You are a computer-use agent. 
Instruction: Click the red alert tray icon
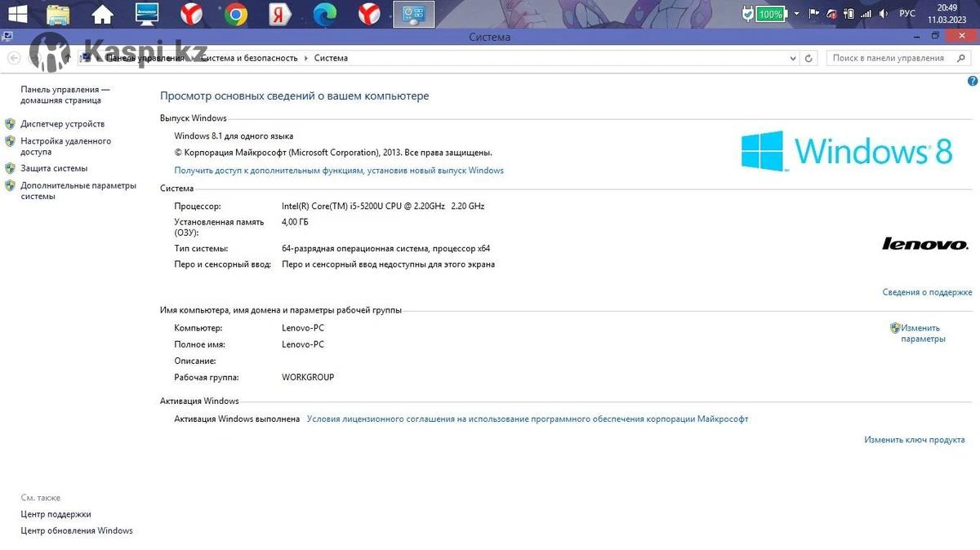tap(832, 14)
